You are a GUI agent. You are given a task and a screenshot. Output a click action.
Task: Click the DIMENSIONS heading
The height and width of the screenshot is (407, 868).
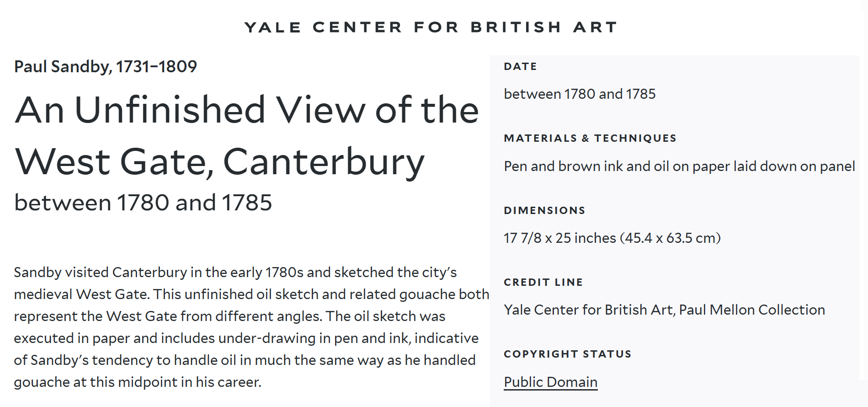544,210
